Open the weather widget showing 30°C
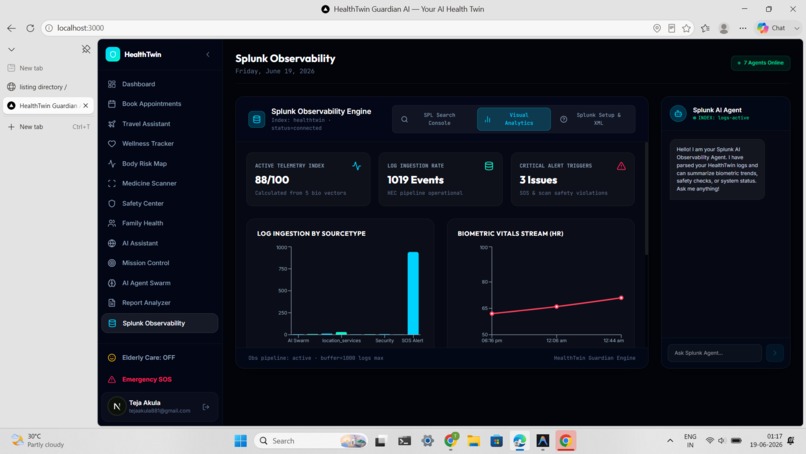The image size is (806, 454). [39, 441]
